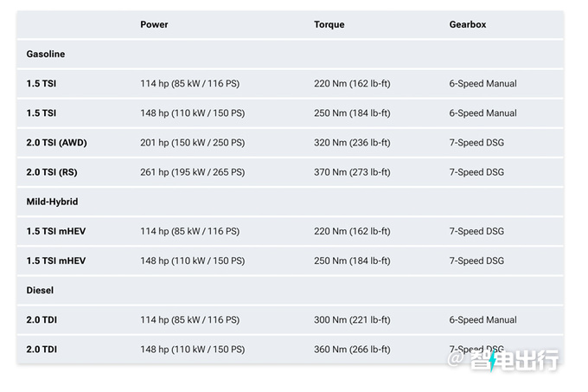The image size is (588, 392).
Task: Click the first 1.5 TSI mHEV row label
Action: click(56, 231)
